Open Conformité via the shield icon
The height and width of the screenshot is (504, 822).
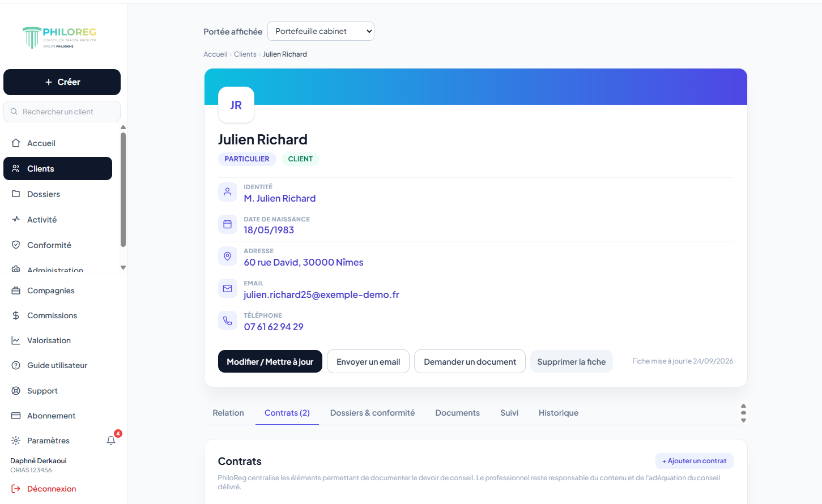pyautogui.click(x=16, y=245)
